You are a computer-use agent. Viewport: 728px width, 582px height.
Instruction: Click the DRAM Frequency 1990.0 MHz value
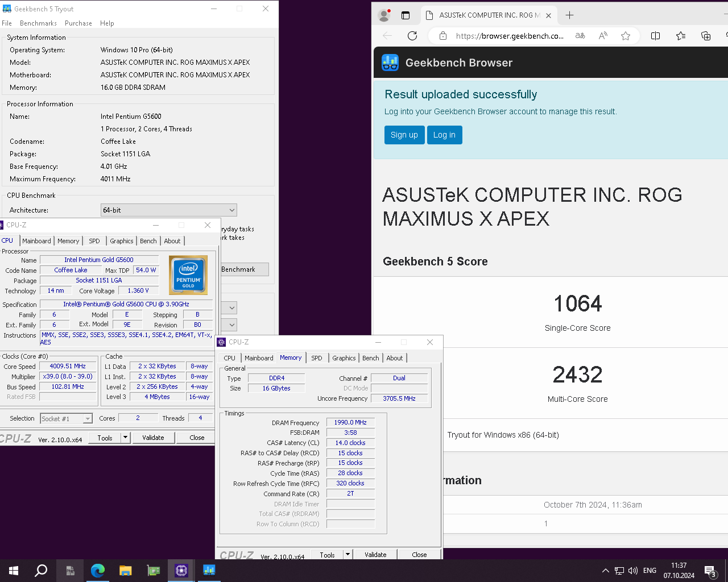pyautogui.click(x=350, y=422)
